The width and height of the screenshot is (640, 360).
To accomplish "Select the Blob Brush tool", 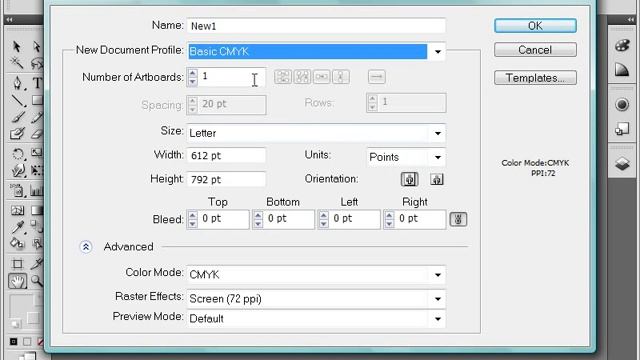I will (x=17, y=133).
